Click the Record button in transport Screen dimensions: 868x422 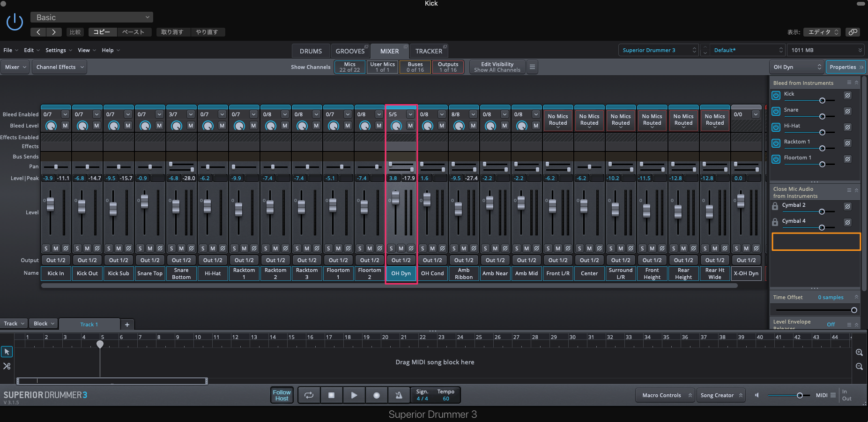tap(376, 395)
